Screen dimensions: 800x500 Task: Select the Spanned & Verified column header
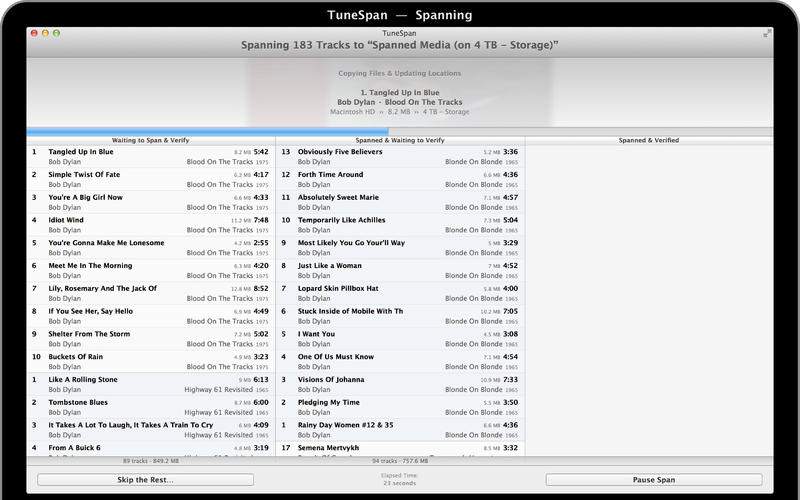pos(649,140)
